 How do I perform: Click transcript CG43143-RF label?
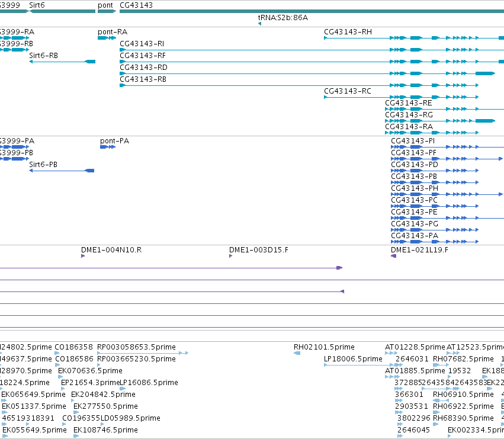click(143, 56)
